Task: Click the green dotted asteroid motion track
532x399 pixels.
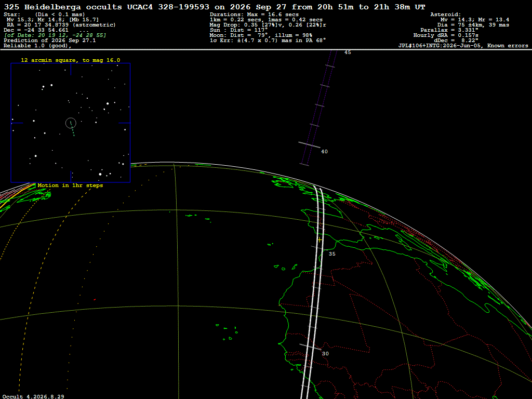Action: pos(72,128)
